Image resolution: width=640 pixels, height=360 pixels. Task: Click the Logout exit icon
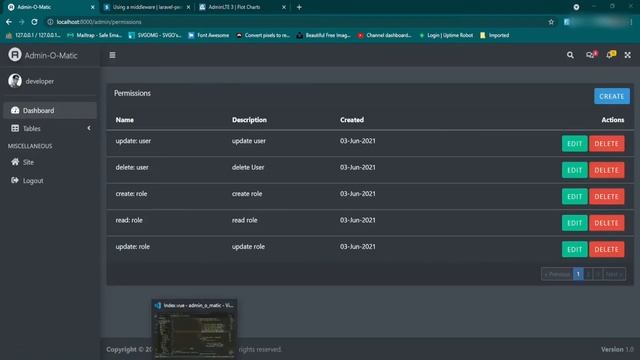pyautogui.click(x=15, y=180)
